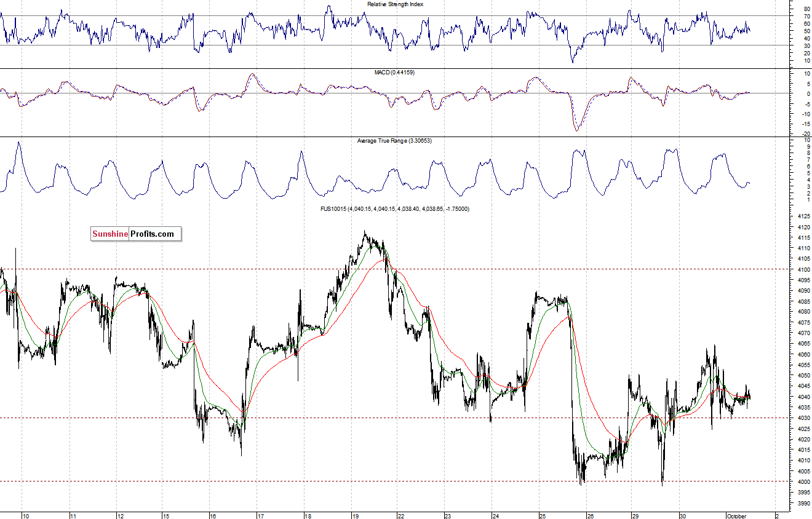Select date label 25 on the time axis
Image resolution: width=812 pixels, height=519 pixels.
(x=543, y=516)
